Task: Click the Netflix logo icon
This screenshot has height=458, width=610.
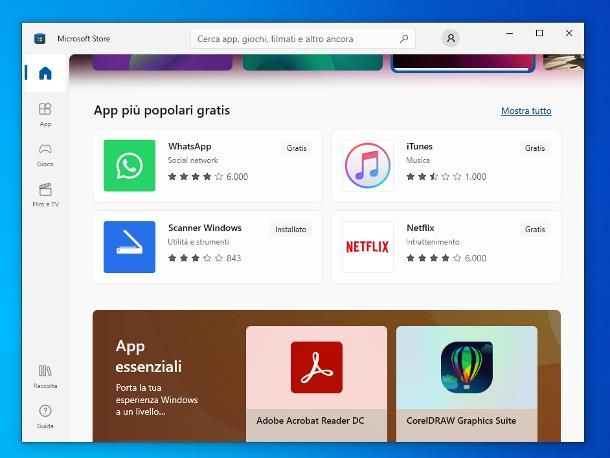Action: click(368, 247)
